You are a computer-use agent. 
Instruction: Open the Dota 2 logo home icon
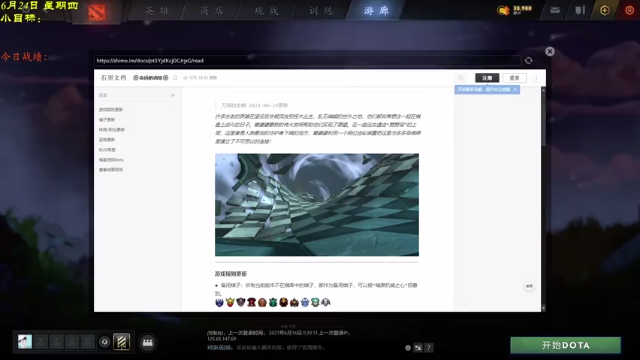coord(97,12)
